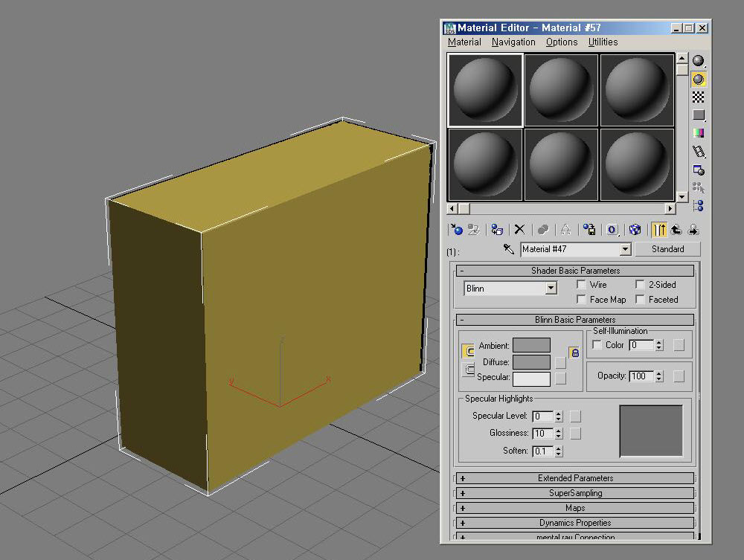The width and height of the screenshot is (744, 560).
Task: Select the first material sample slot
Action: [x=485, y=90]
